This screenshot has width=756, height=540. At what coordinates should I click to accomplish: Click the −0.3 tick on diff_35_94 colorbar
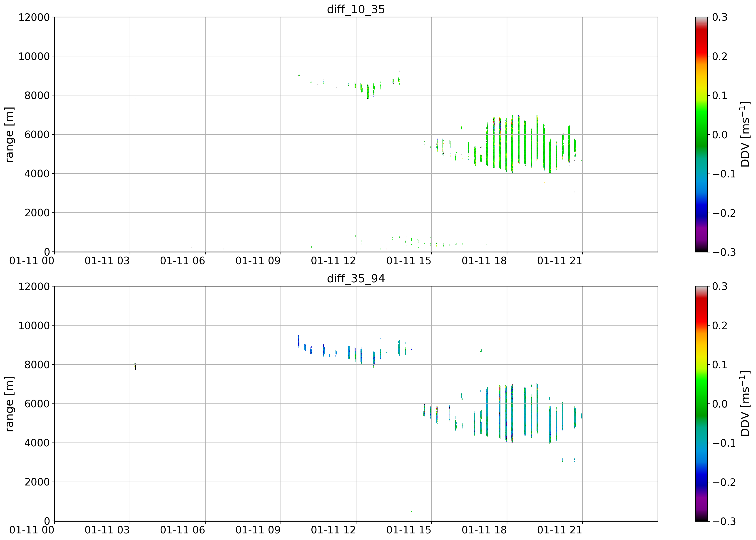(724, 521)
